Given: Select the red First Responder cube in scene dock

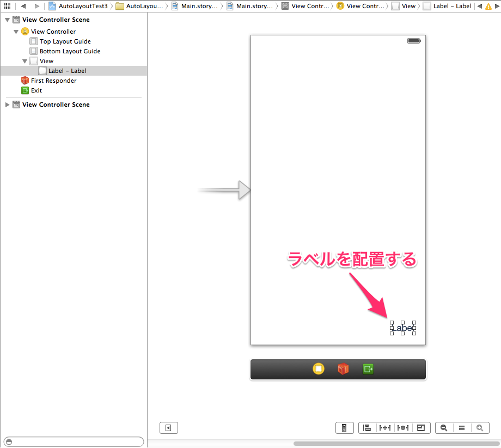Looking at the screenshot, I should [x=343, y=369].
